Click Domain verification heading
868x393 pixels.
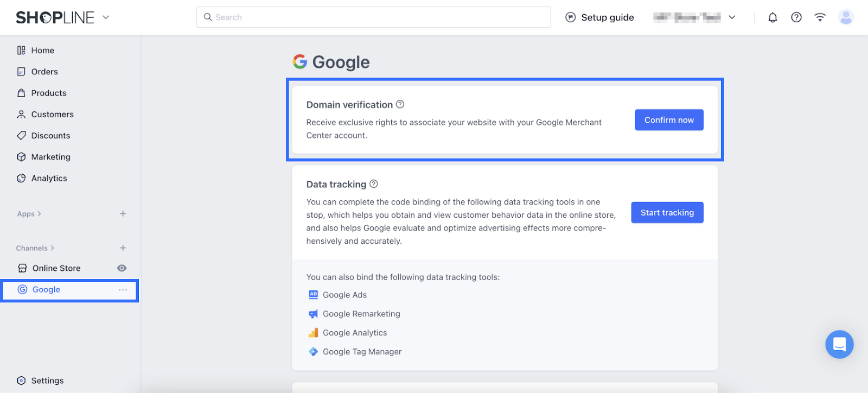tap(349, 105)
